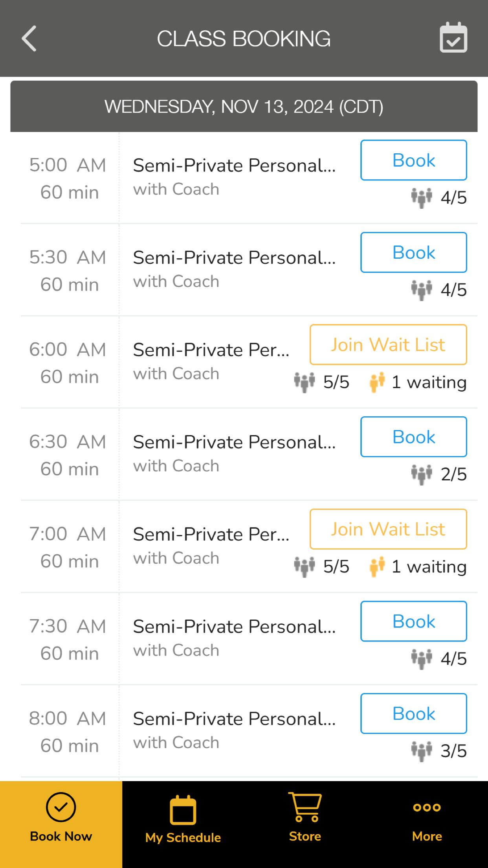Open My Schedule calendar icon
The width and height of the screenshot is (488, 868).
183,809
